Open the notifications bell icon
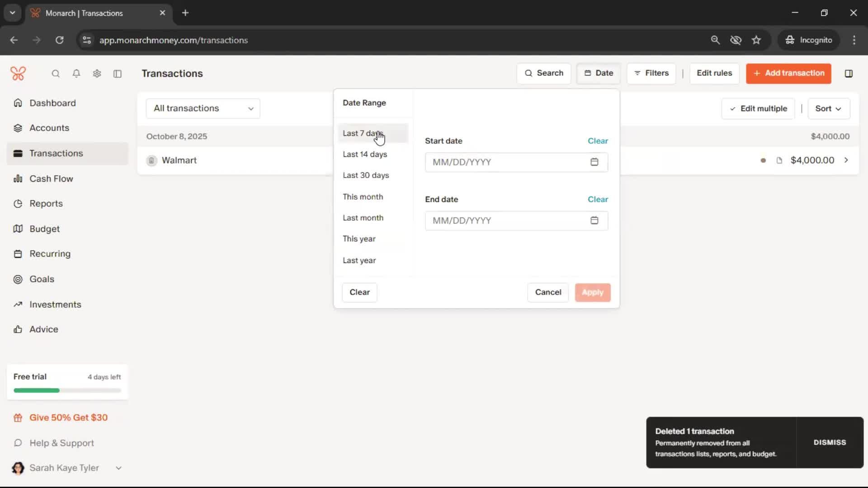The height and width of the screenshot is (488, 868). pyautogui.click(x=76, y=74)
